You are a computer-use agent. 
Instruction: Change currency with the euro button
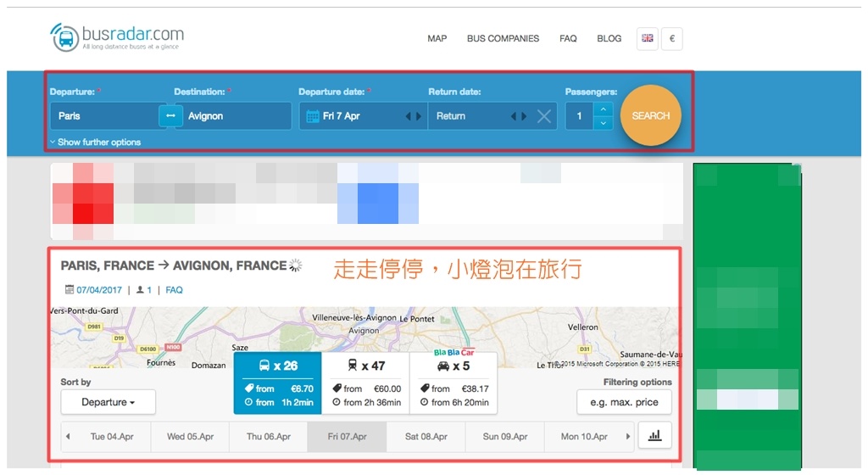[672, 38]
